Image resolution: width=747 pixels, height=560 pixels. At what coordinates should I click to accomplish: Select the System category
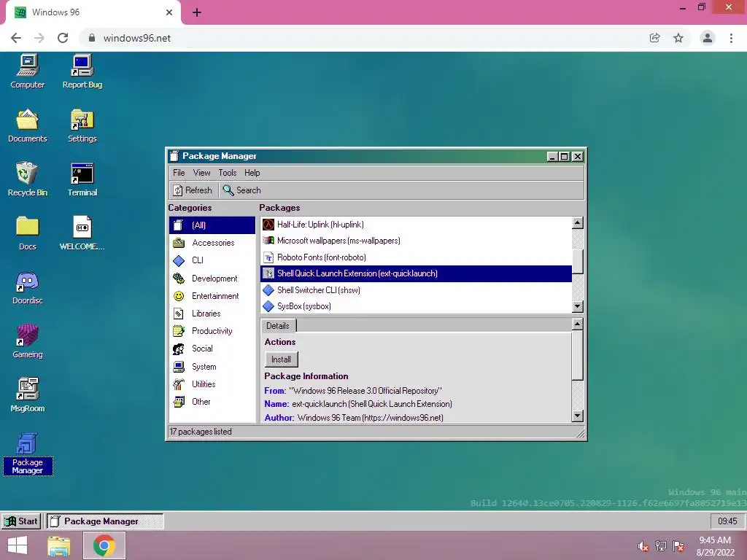point(212,367)
